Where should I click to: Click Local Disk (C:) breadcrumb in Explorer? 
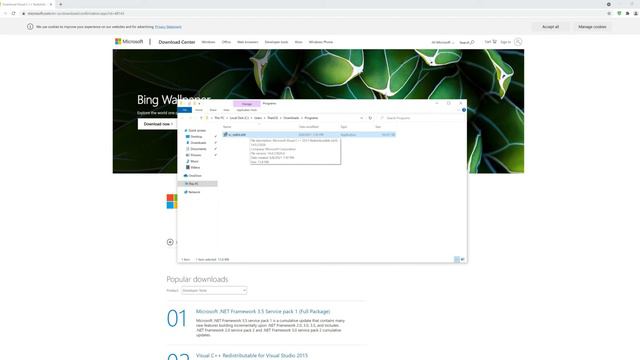coord(239,118)
